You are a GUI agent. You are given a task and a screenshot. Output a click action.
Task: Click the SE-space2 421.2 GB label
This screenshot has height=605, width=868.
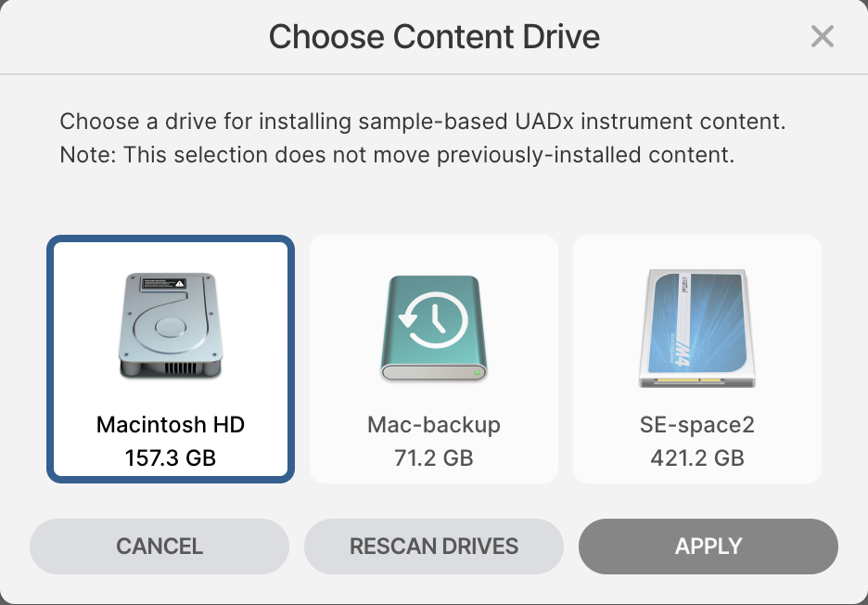point(696,442)
